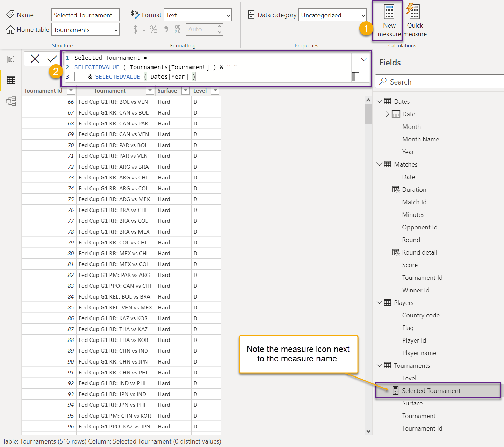Click cell Fed Cup G1 REL: VEN vs MEX
This screenshot has width=504, height=447.
pos(115,307)
